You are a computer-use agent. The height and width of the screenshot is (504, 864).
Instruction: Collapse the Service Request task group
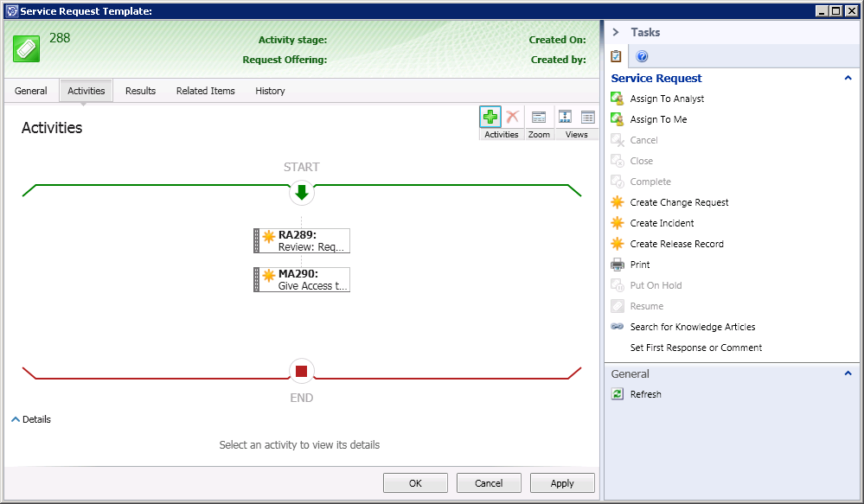pos(848,78)
